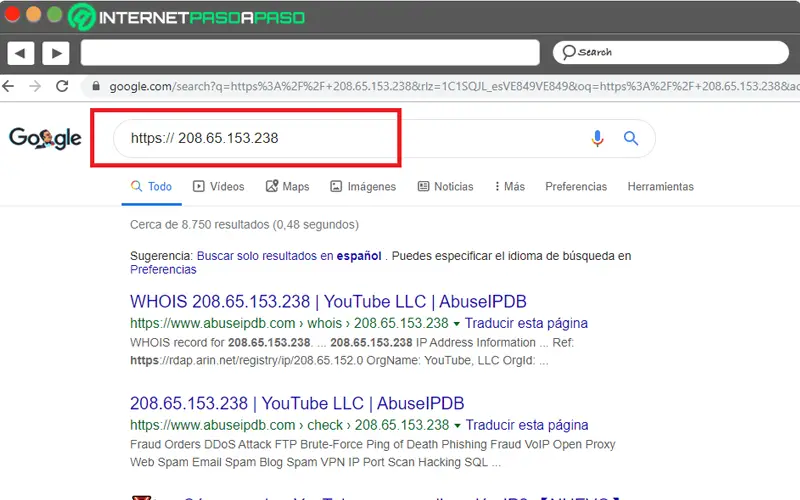800x500 pixels.
Task: Click 'Cerca de 8.750 resultados' stats text
Action: point(244,225)
